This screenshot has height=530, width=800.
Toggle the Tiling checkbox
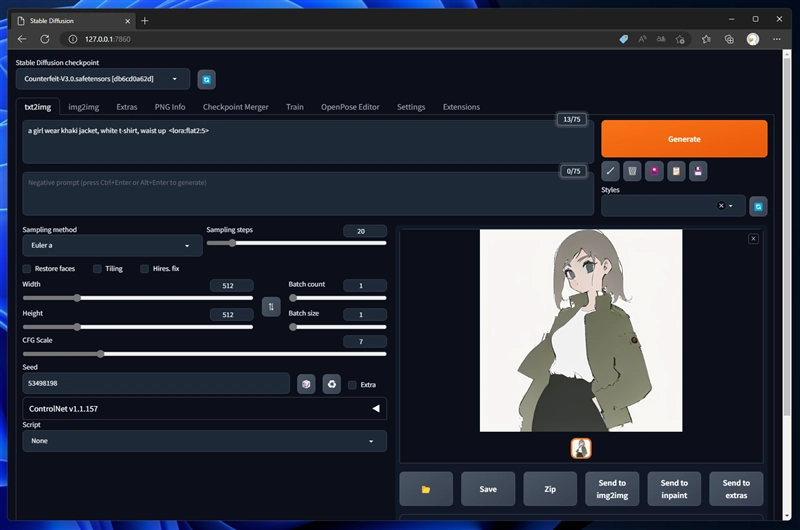pyautogui.click(x=98, y=269)
